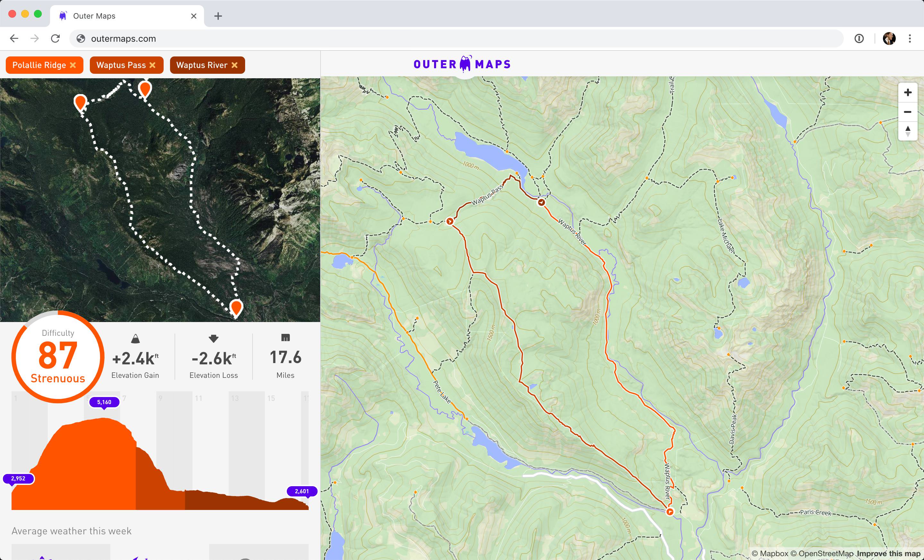Zoom out on the map
Image resolution: width=924 pixels, height=560 pixels.
(x=908, y=112)
